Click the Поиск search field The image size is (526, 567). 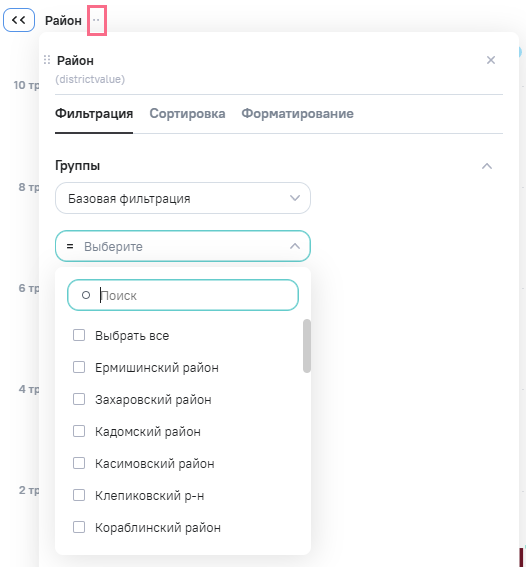click(183, 295)
